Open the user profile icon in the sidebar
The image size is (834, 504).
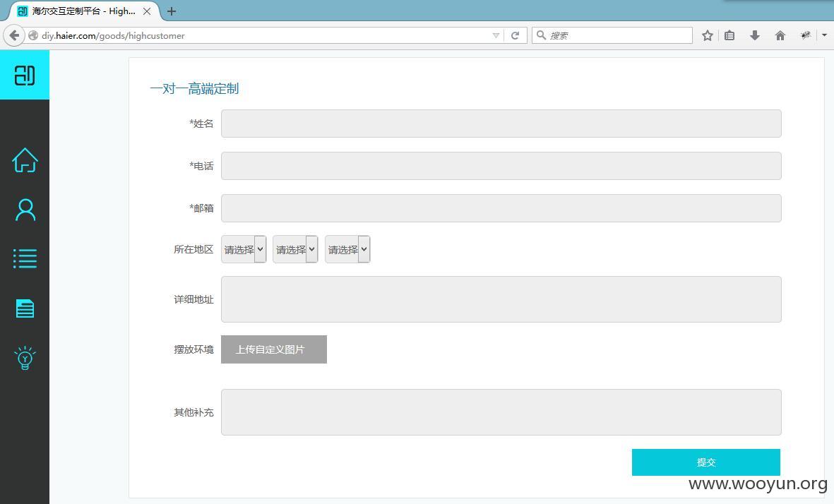pos(25,210)
